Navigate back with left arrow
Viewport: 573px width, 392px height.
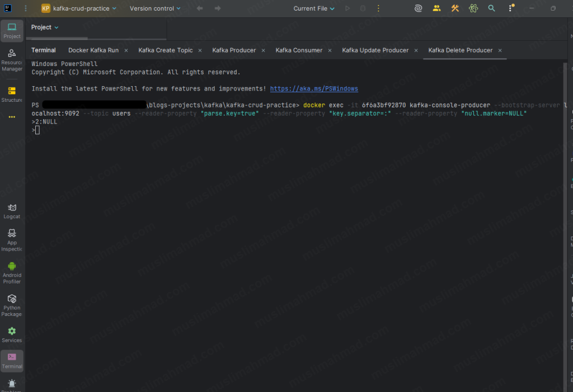coord(200,8)
